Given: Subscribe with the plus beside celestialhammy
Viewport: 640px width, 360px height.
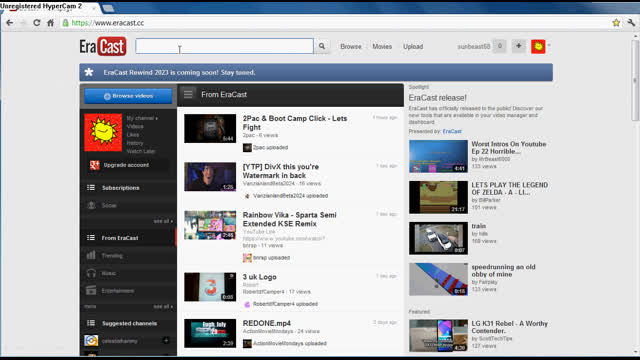Looking at the screenshot, I should [166, 340].
